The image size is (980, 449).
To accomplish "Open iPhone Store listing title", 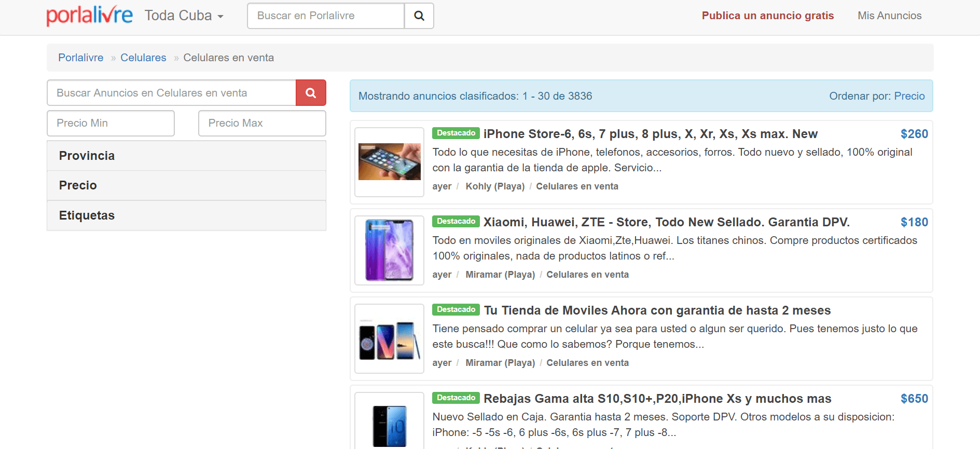I will pos(651,134).
